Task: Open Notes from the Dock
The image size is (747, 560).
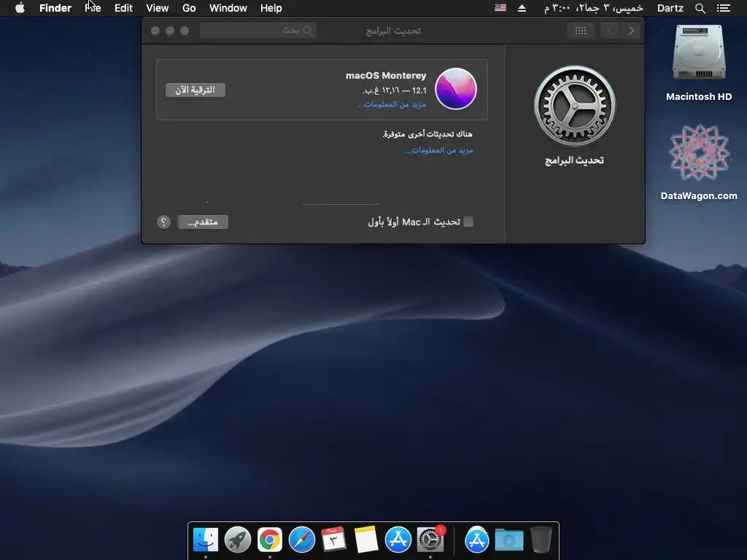Action: tap(366, 540)
